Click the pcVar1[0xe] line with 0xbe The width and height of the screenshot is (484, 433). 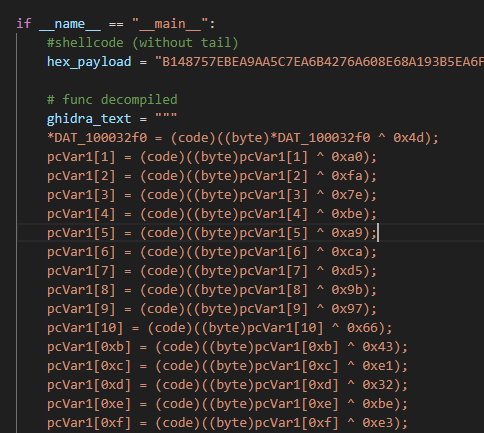click(x=227, y=404)
